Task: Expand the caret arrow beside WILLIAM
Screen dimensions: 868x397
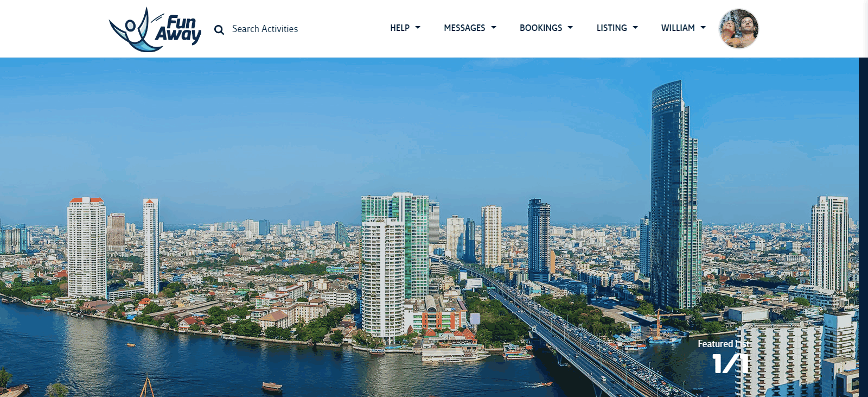Action: pos(703,27)
